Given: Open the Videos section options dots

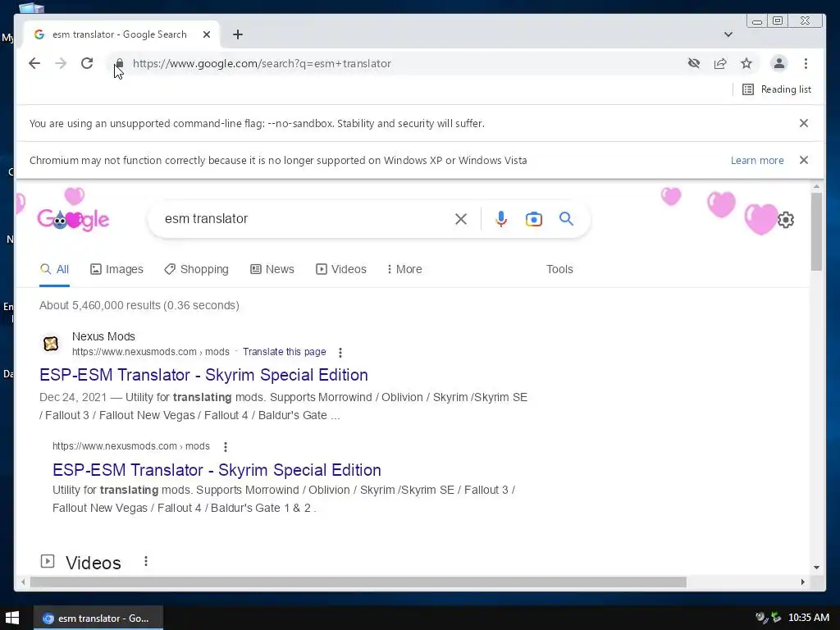Looking at the screenshot, I should 146,561.
